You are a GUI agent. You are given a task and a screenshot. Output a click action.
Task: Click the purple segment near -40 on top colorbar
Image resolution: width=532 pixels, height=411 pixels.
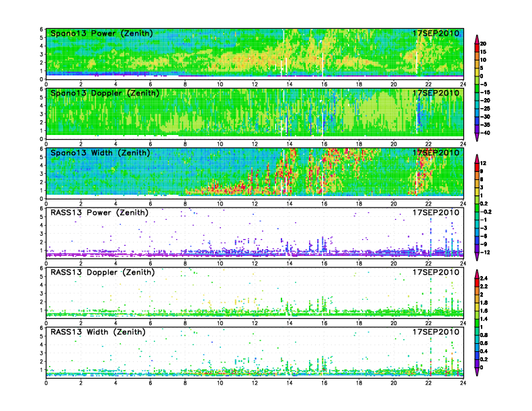[477, 129]
